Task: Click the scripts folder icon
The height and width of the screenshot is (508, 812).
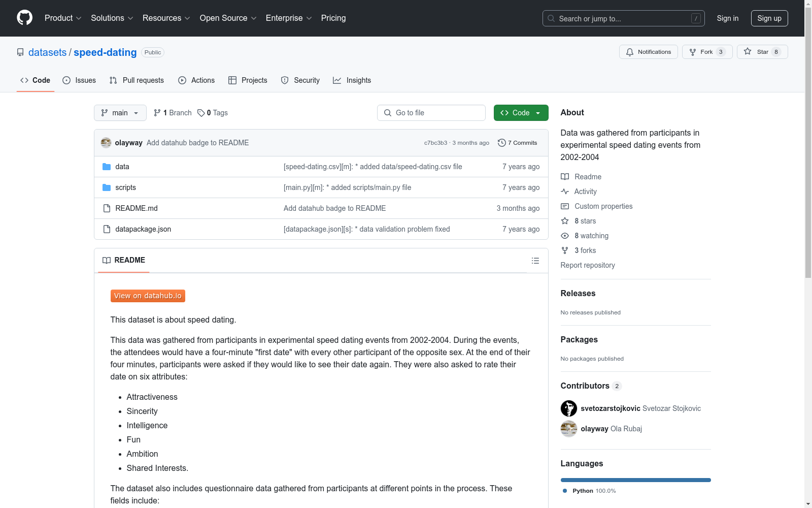Action: 107,187
